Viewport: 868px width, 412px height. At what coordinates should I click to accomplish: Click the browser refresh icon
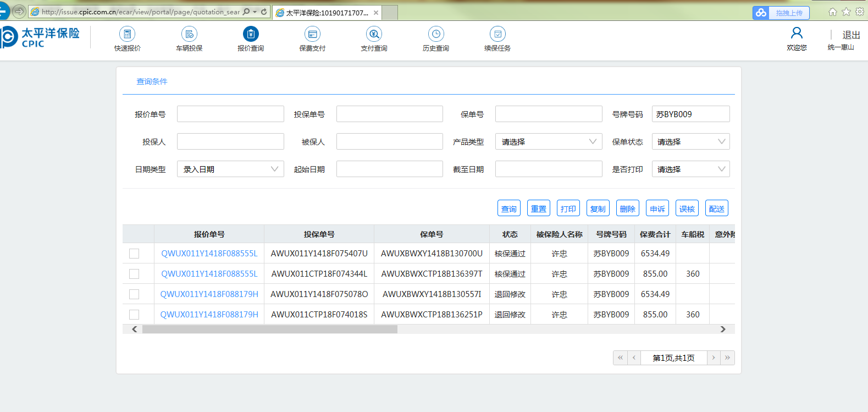pyautogui.click(x=264, y=12)
